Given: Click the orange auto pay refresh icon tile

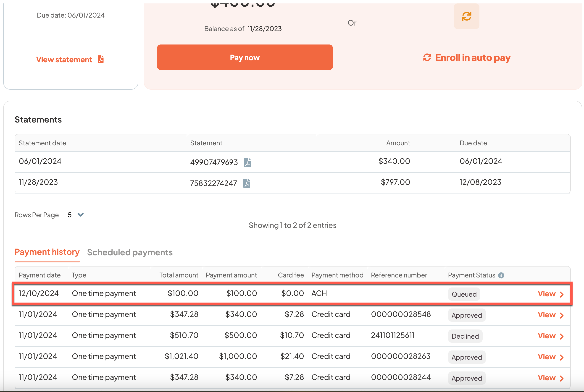Looking at the screenshot, I should [466, 16].
